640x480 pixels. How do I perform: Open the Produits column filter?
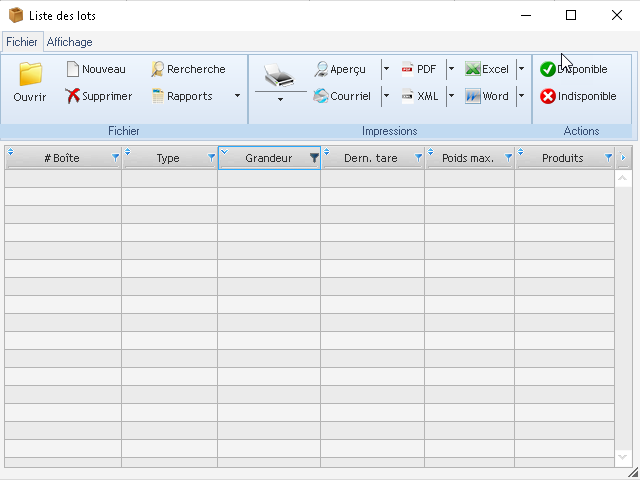coord(608,158)
